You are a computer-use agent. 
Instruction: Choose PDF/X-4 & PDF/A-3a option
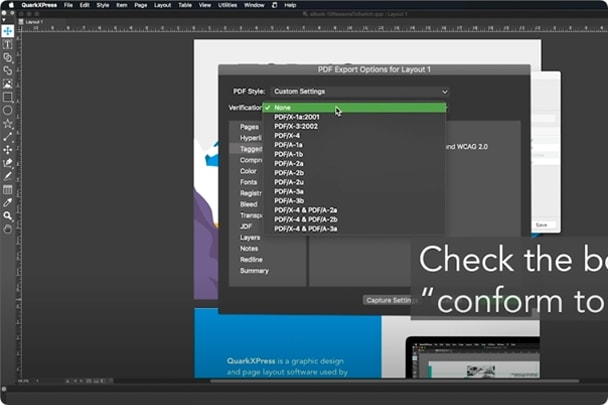[354, 228]
